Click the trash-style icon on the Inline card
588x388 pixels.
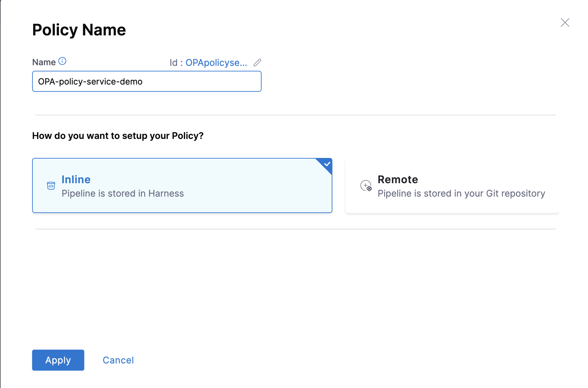(51, 186)
